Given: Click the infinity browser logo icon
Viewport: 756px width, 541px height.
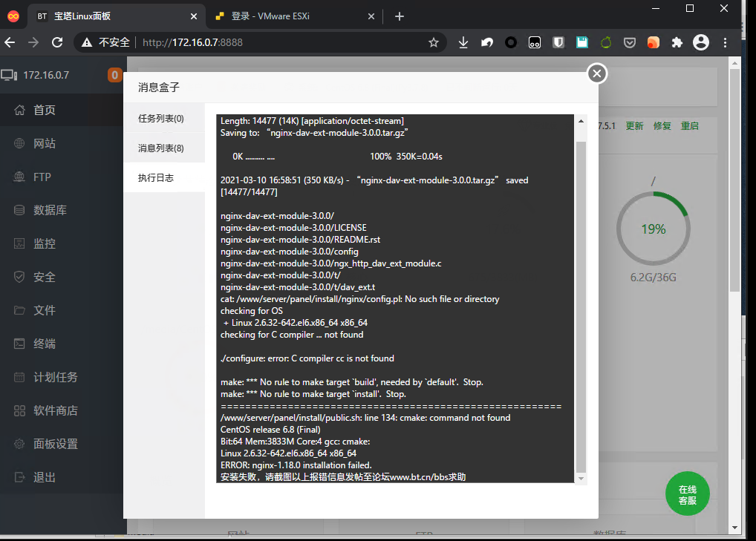Looking at the screenshot, I should tap(13, 16).
